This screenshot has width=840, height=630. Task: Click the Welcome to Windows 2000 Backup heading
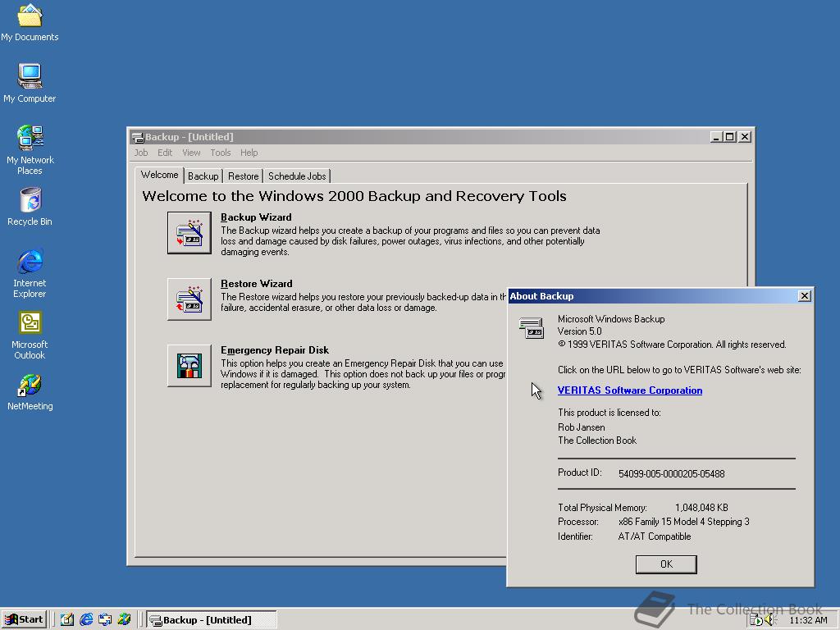point(354,197)
